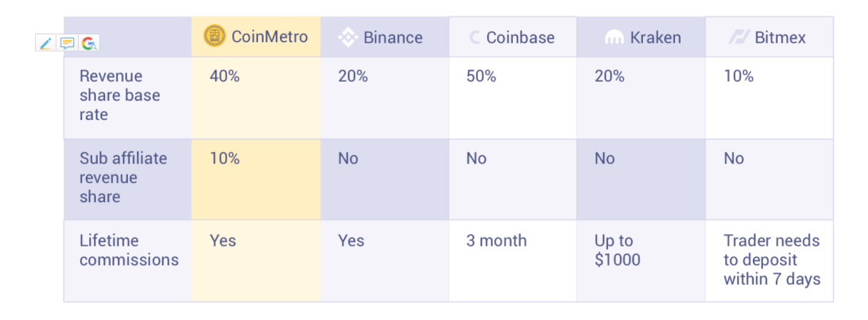Click Coinbase's 3 month cell
The image size is (868, 320).
(497, 241)
